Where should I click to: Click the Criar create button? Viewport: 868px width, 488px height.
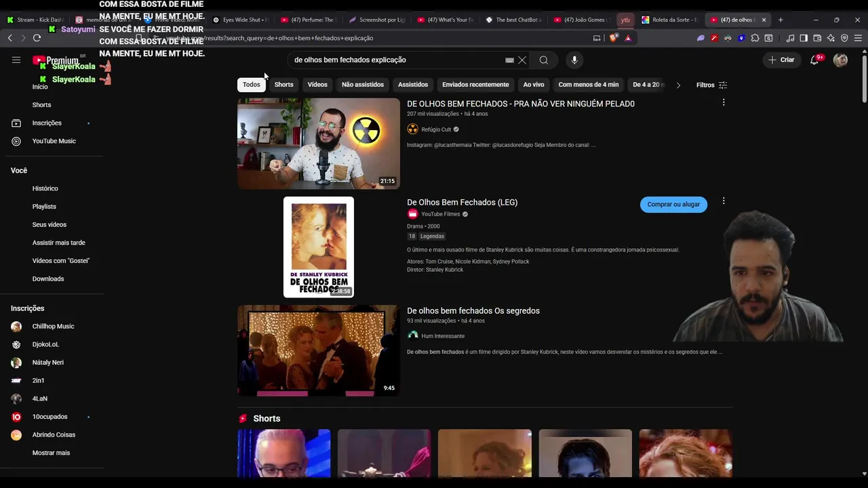pyautogui.click(x=781, y=60)
